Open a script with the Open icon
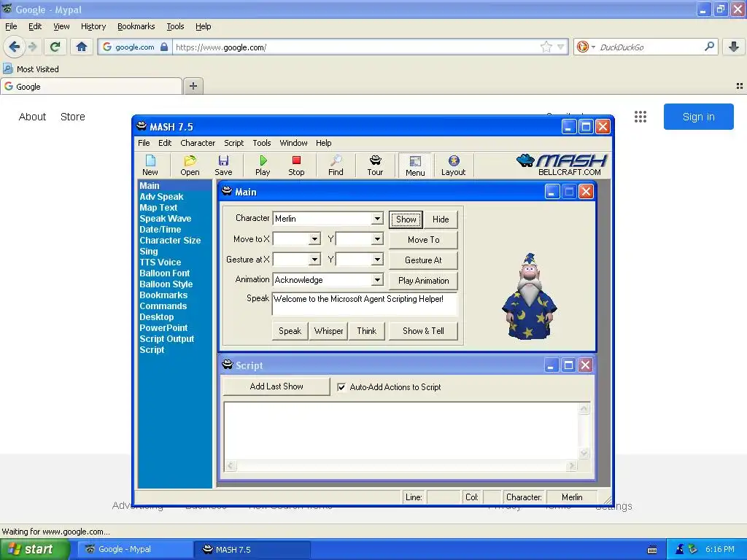747x560 pixels. pos(190,166)
